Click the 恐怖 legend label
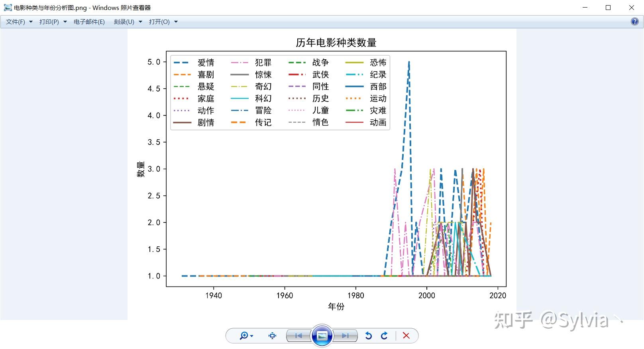Image resolution: width=644 pixels, height=349 pixels. pyautogui.click(x=378, y=62)
